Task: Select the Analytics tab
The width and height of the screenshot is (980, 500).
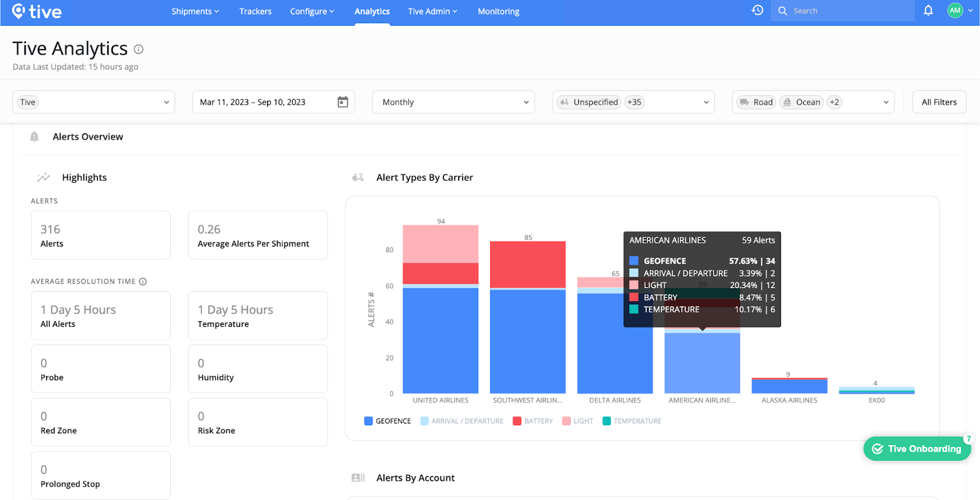Action: coord(372,11)
